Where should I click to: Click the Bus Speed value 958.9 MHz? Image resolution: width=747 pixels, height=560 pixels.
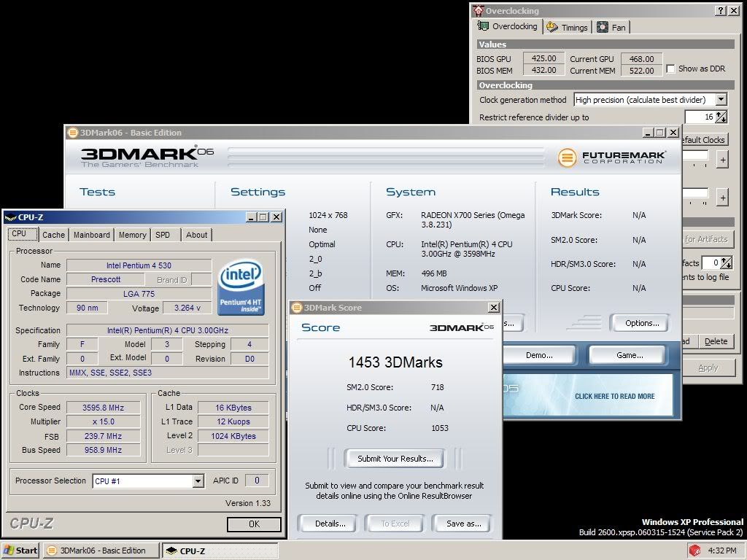tap(104, 450)
